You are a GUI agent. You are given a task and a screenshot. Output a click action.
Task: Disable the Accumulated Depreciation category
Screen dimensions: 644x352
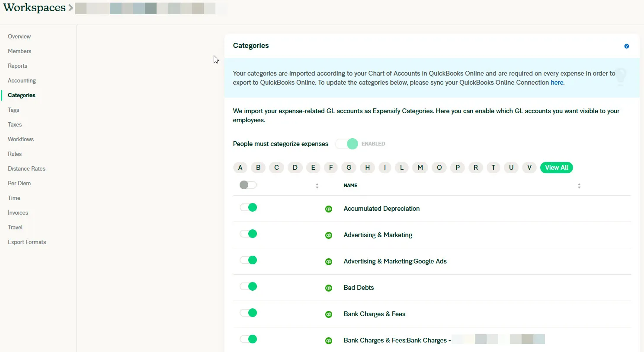tap(248, 208)
